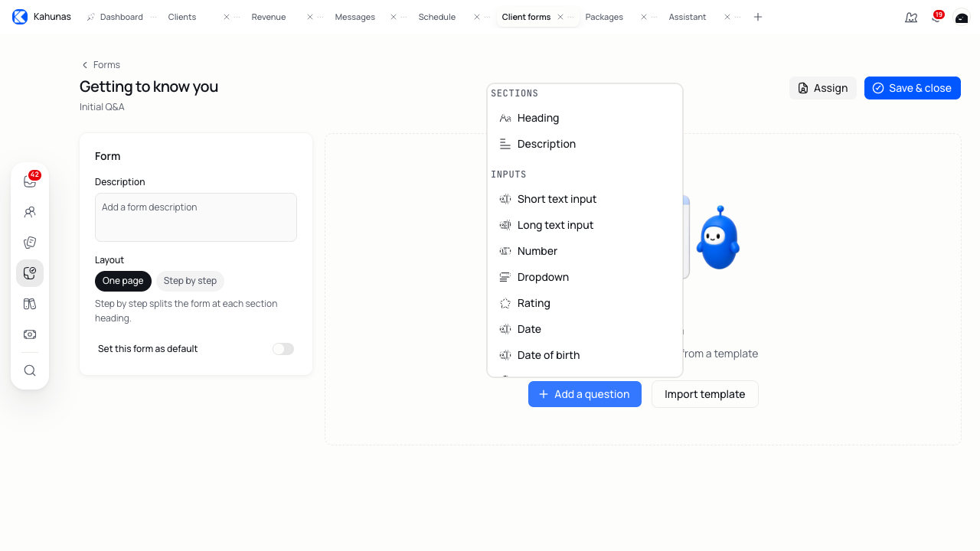Select One page layout
Screen dimensions: 980x551
[x=123, y=281]
